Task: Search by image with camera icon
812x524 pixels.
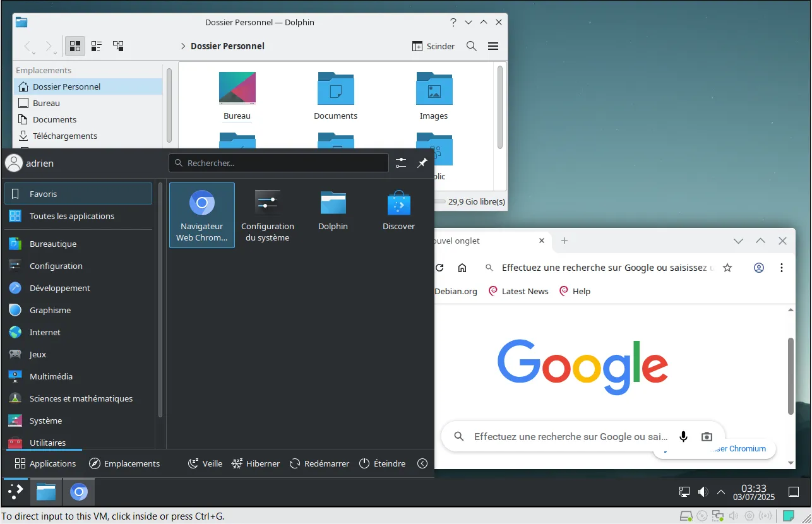Action: pos(707,436)
